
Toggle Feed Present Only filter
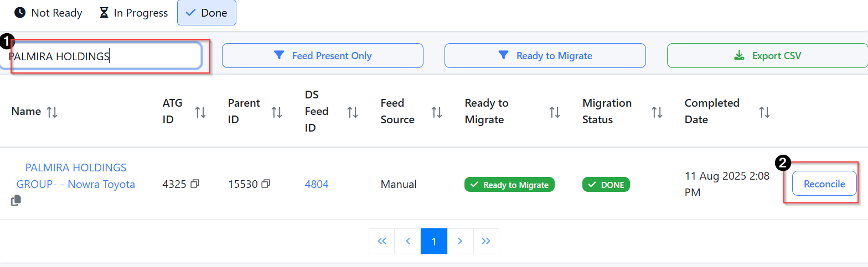[x=322, y=56]
